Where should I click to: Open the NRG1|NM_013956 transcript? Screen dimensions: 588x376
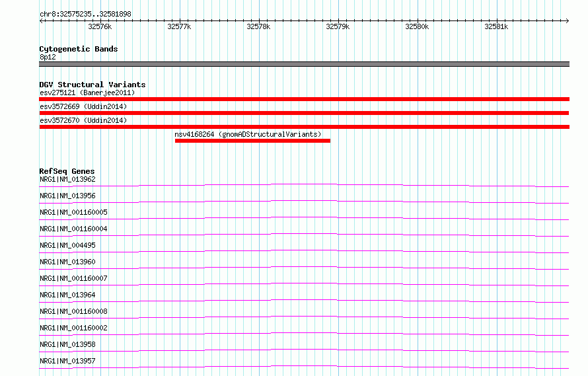point(68,196)
